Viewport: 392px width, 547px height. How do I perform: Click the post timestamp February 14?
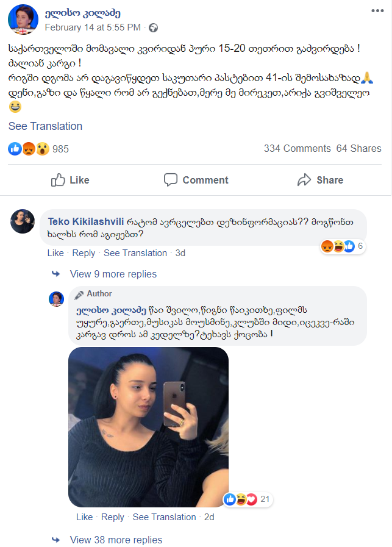(x=93, y=27)
